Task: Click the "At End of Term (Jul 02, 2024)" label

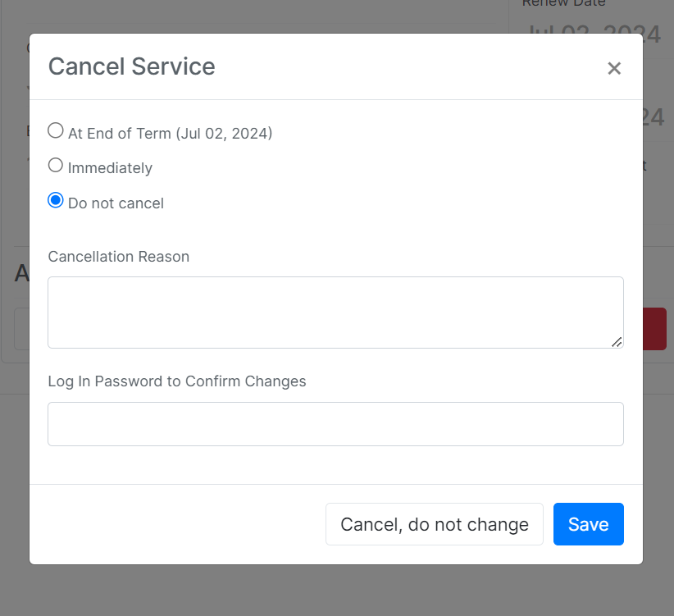Action: (171, 134)
